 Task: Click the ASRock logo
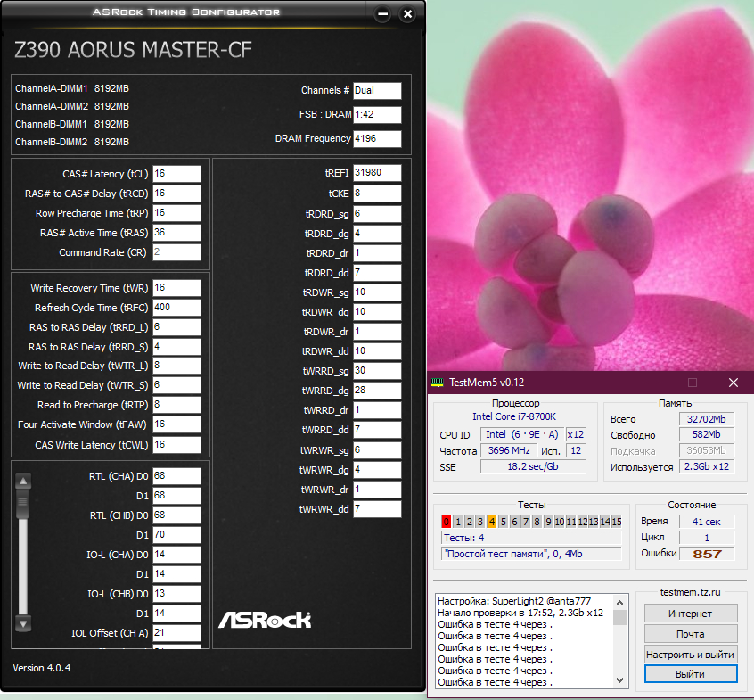265,620
